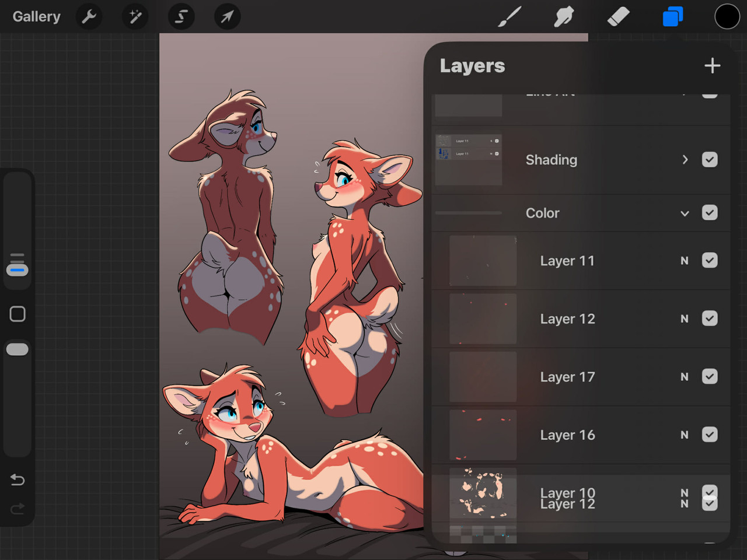Tap the redo arrow in sidebar
The width and height of the screenshot is (747, 560).
(x=18, y=509)
